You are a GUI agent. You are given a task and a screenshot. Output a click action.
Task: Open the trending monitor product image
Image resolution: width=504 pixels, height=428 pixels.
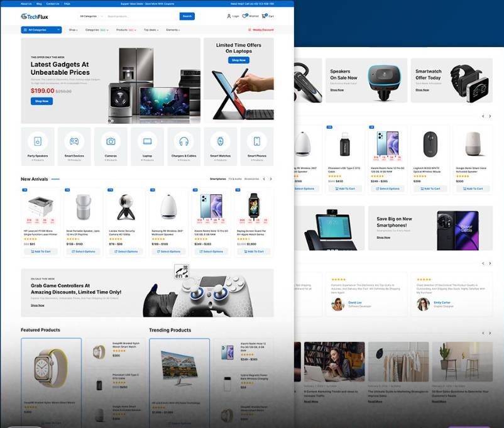tap(179, 368)
